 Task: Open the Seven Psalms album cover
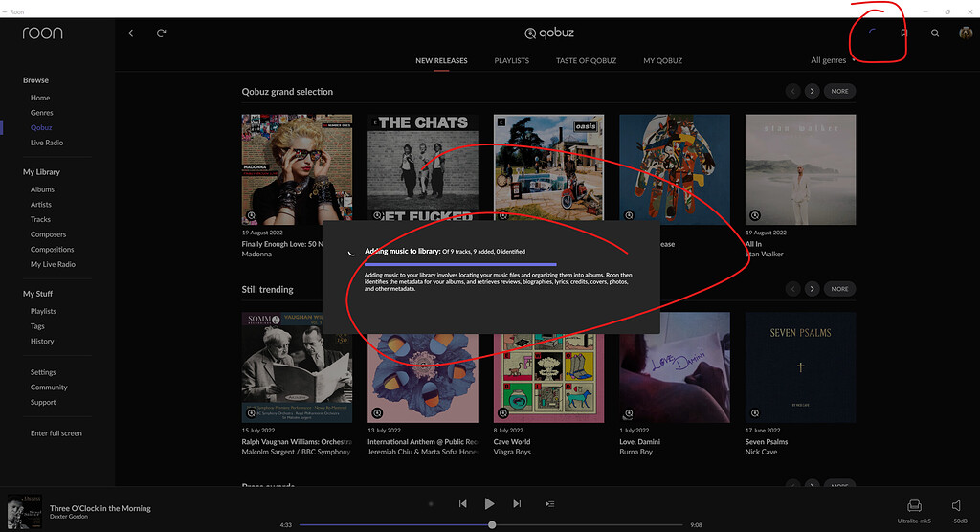pyautogui.click(x=801, y=367)
